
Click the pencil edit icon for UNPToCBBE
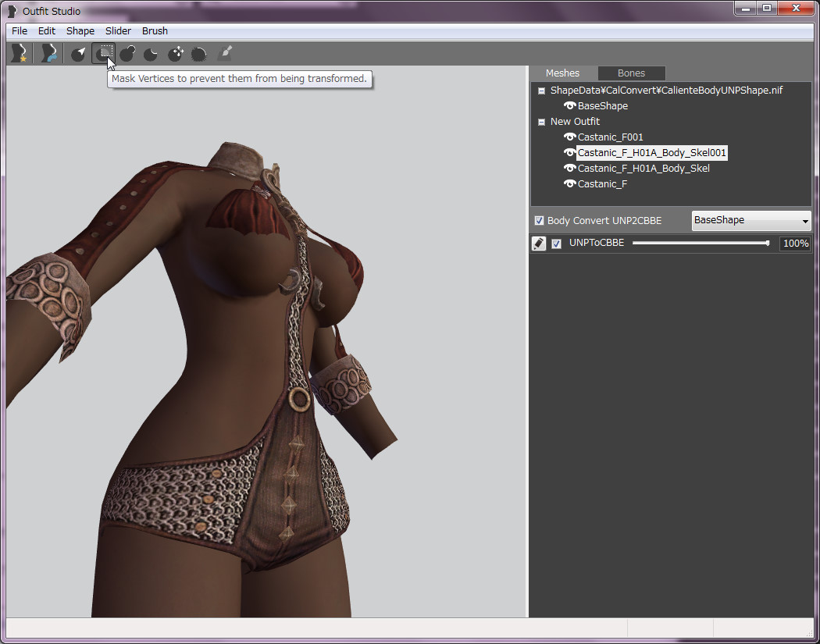coord(539,244)
